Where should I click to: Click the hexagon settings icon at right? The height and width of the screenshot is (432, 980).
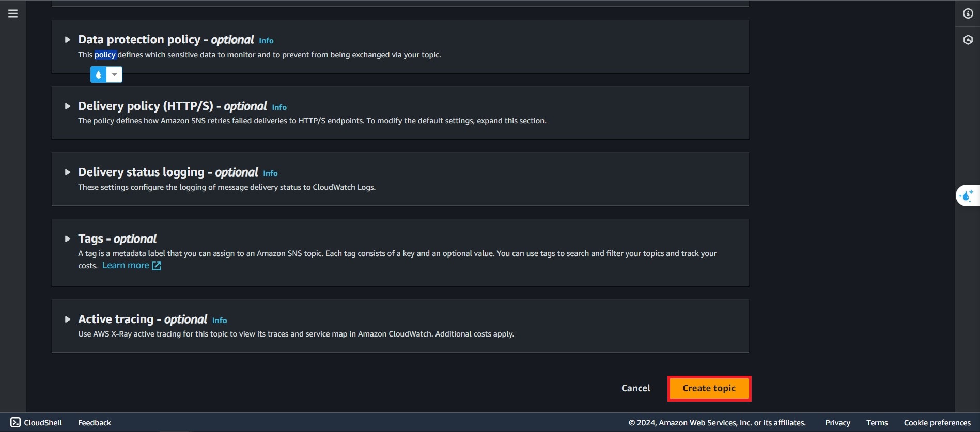(x=968, y=40)
